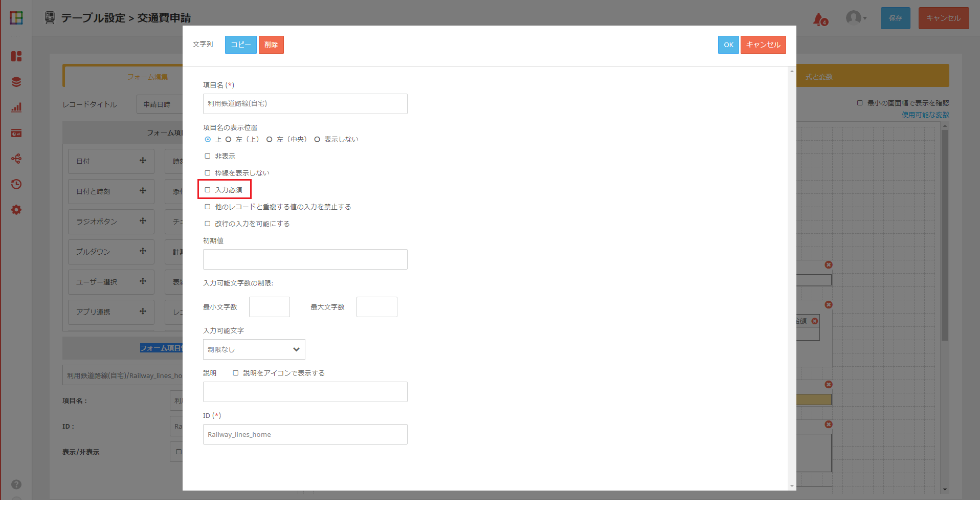
Task: Select the ラジオボタン form item
Action: (112, 222)
